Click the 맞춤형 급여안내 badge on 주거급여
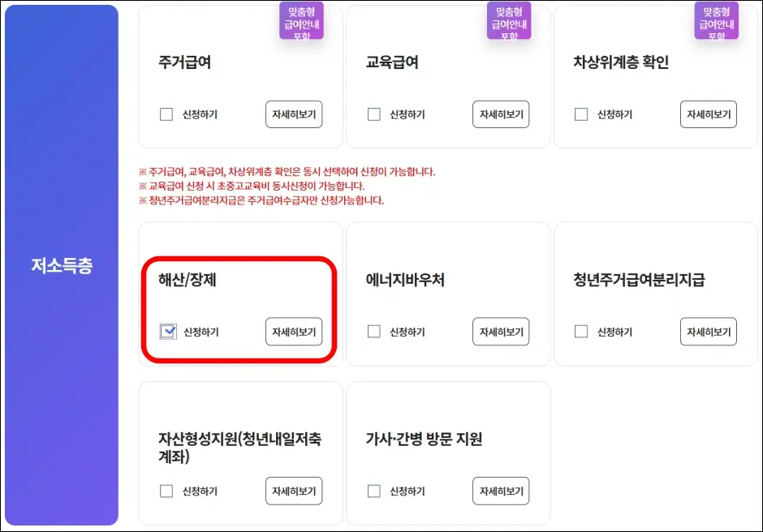The width and height of the screenshot is (763, 532). [x=301, y=21]
